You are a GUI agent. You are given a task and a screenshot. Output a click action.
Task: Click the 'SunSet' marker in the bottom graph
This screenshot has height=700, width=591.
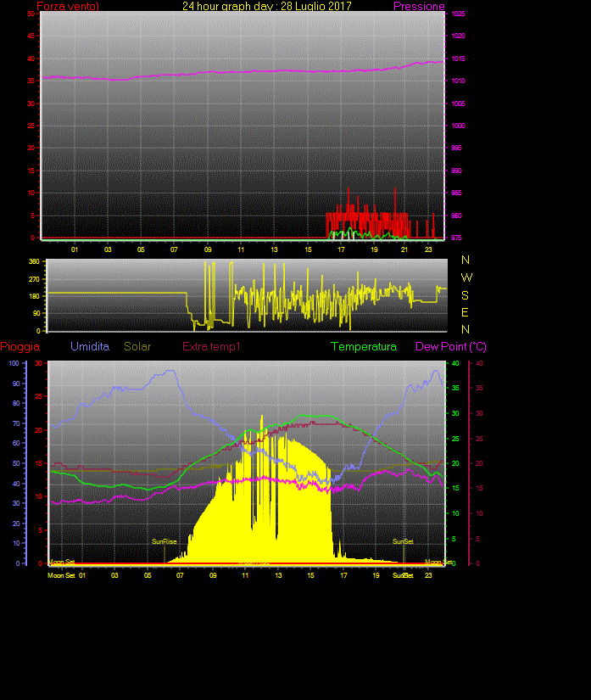(x=403, y=541)
